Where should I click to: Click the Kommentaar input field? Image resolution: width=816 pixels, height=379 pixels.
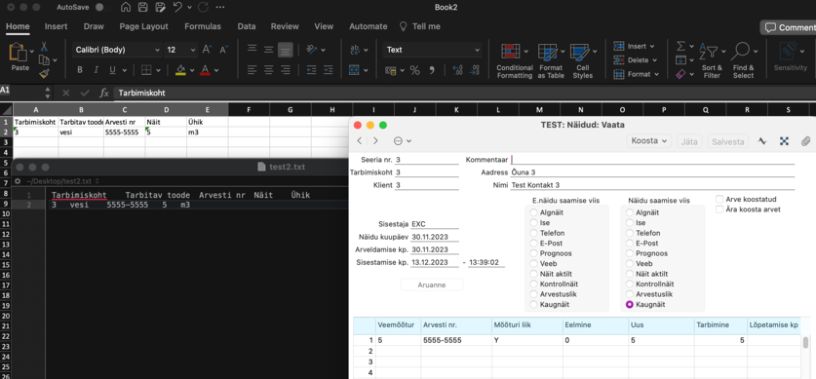coord(653,160)
